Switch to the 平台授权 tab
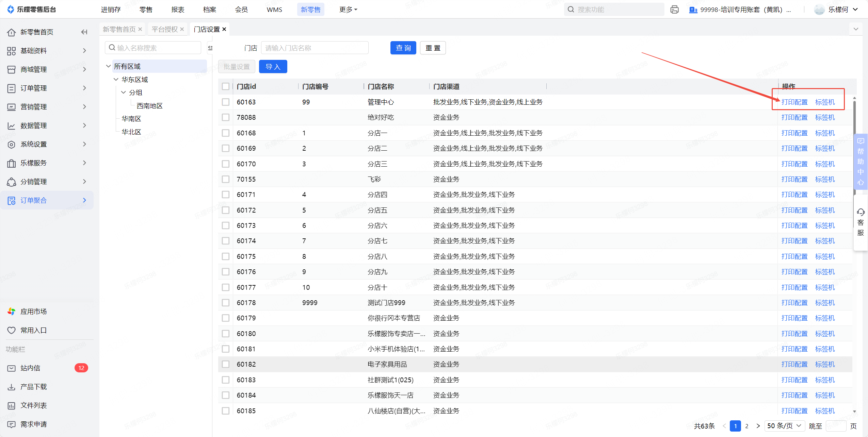This screenshot has height=437, width=868. pos(164,29)
